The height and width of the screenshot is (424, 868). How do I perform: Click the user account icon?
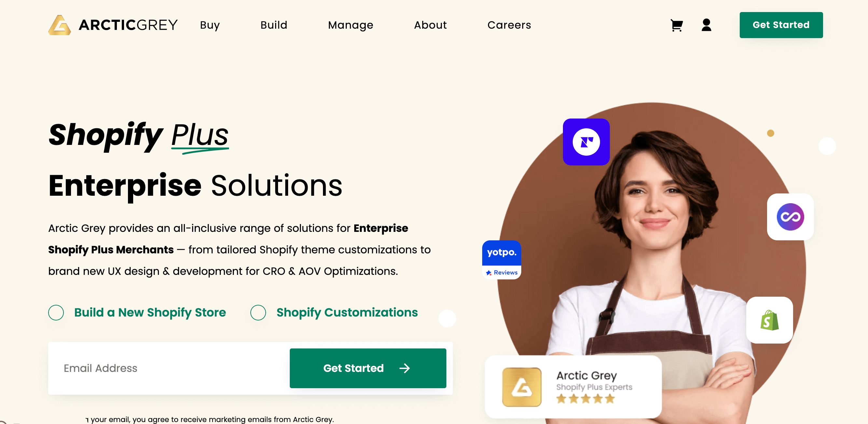pyautogui.click(x=706, y=24)
